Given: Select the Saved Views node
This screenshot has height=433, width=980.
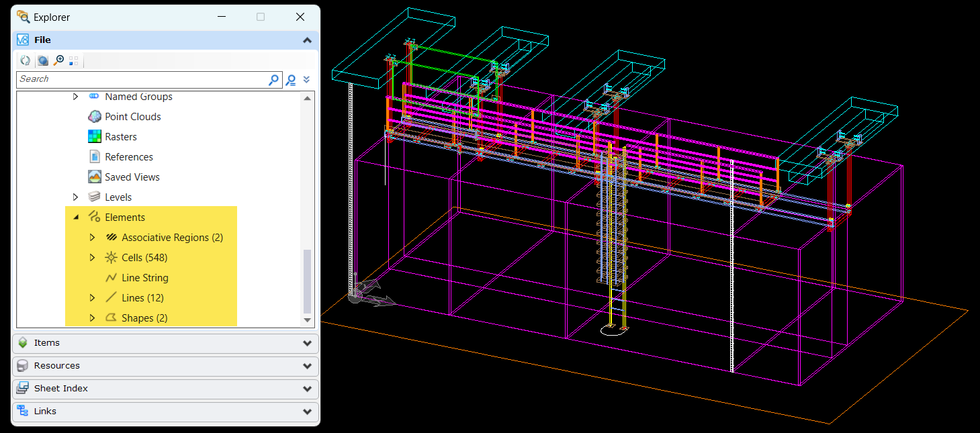Looking at the screenshot, I should coord(132,177).
